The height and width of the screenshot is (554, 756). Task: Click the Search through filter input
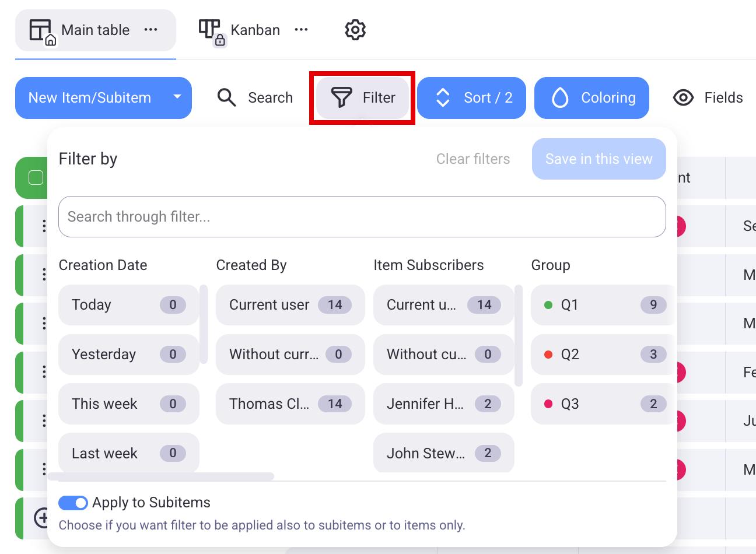coord(362,217)
